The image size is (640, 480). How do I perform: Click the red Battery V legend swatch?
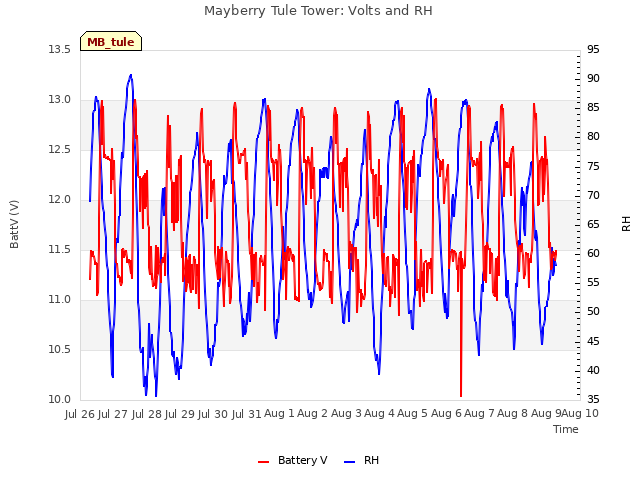click(264, 462)
